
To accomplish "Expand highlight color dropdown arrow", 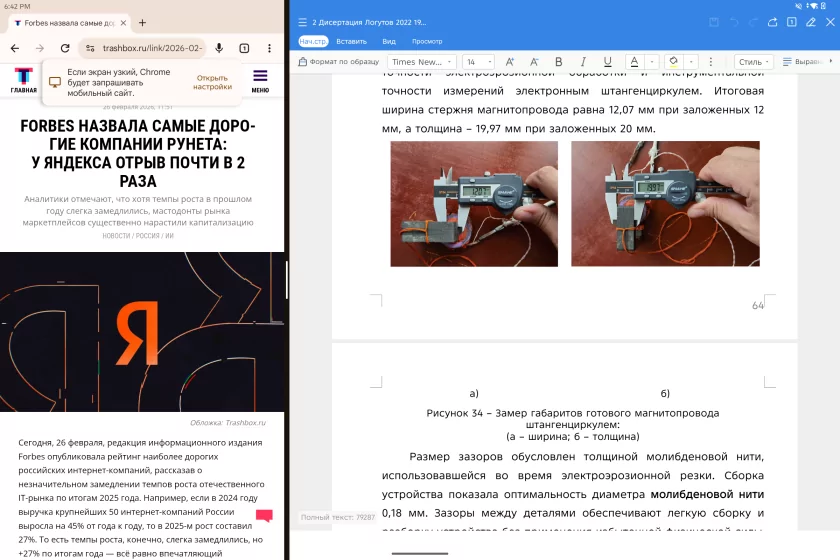I will click(691, 62).
